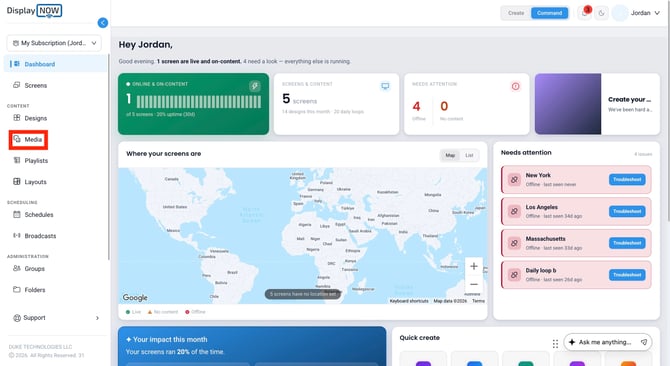Image resolution: width=670 pixels, height=366 pixels.
Task: Troubleshoot the Los Angeles screen
Action: pyautogui.click(x=627, y=211)
